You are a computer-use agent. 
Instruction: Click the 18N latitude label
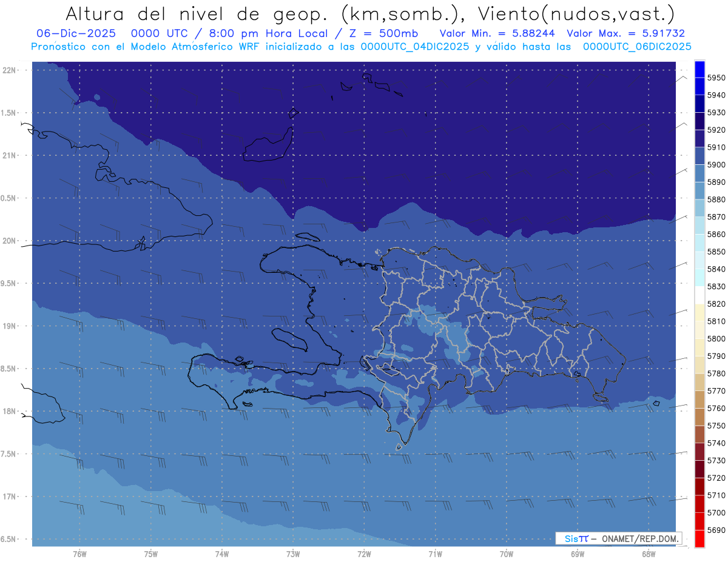pyautogui.click(x=8, y=411)
